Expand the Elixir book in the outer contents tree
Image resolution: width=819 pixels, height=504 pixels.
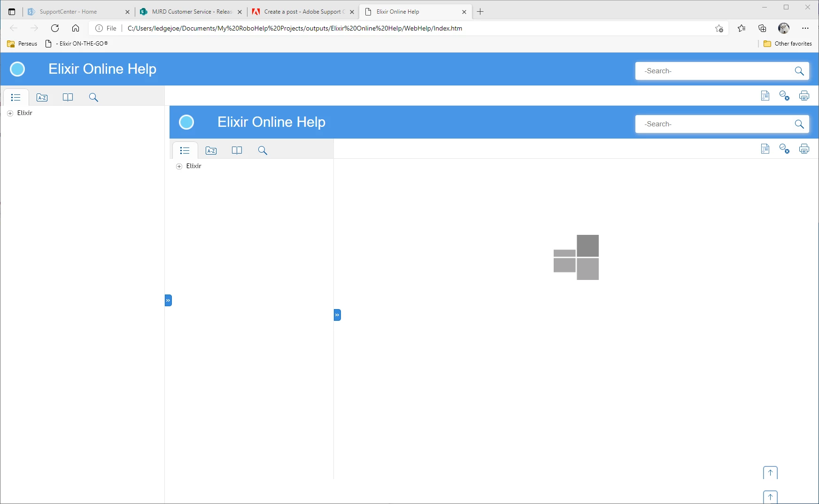coord(10,113)
